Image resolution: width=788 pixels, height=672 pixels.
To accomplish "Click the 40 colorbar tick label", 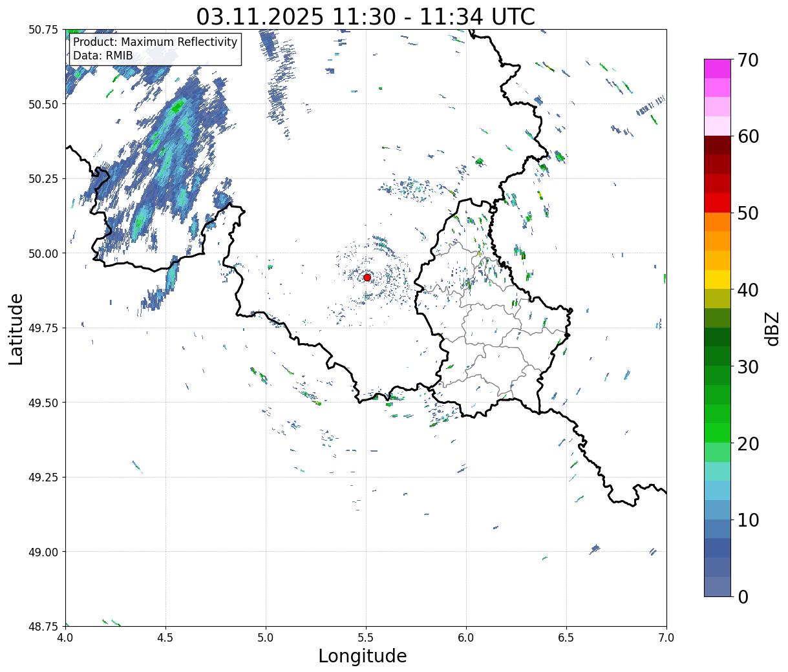I will [748, 289].
